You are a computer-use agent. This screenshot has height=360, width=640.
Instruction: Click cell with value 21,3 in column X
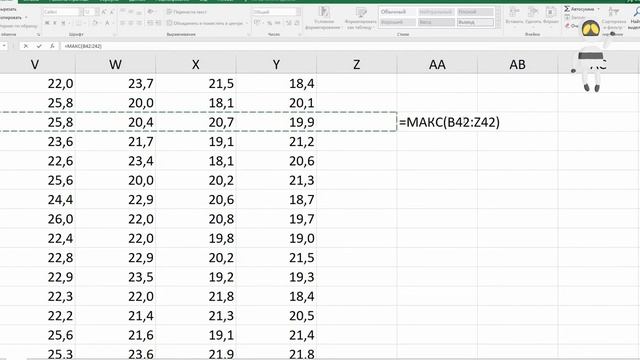pyautogui.click(x=196, y=316)
